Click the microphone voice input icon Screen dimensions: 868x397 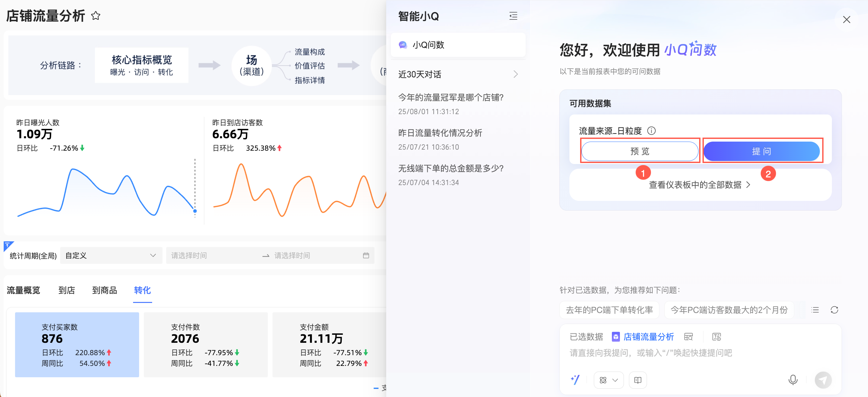tap(792, 380)
